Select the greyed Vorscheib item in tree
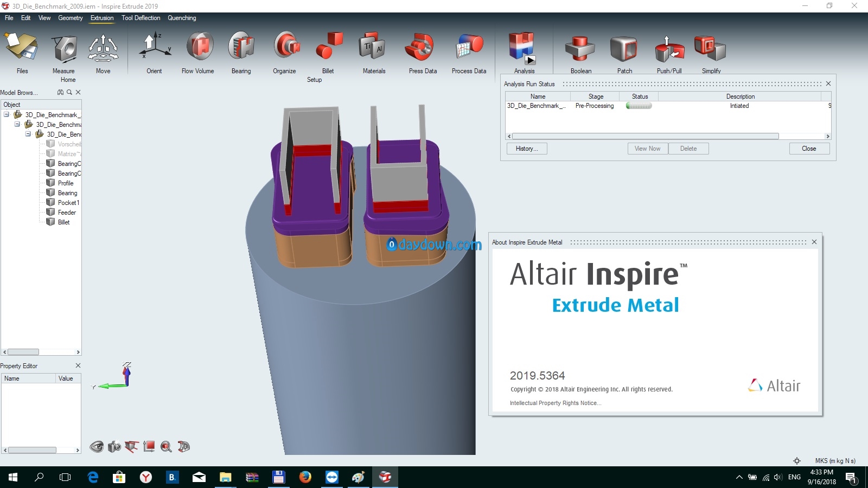The width and height of the screenshot is (868, 488). click(x=69, y=144)
